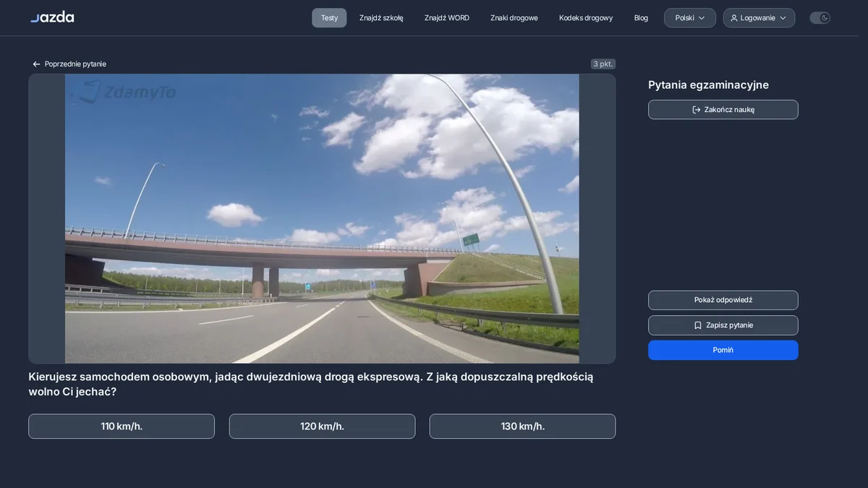Open the Jazda logo home link

pos(52,17)
